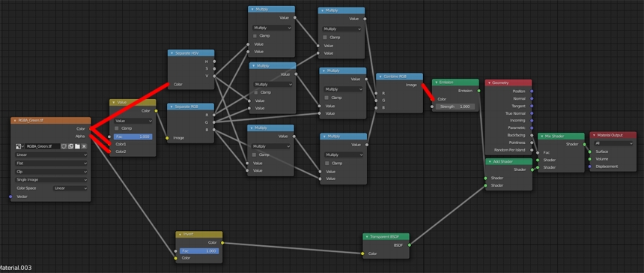Open the Color Space Linear dropdown
Screen dimensions: 644x273
click(70, 188)
